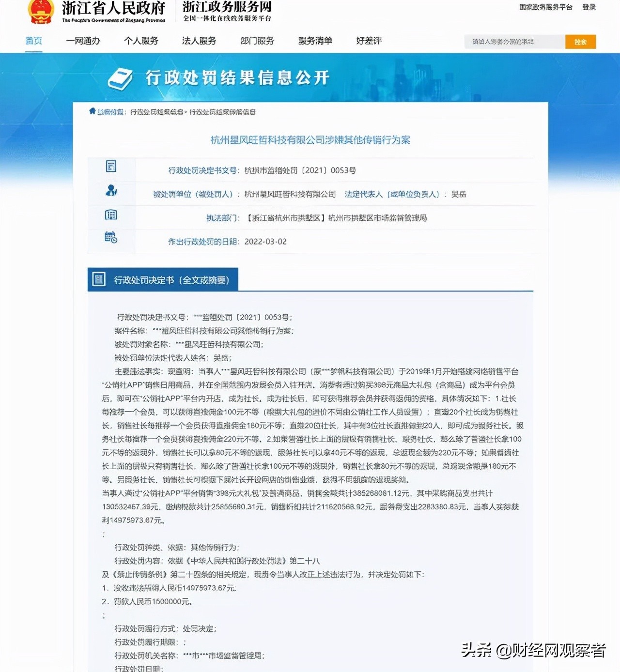This screenshot has height=672, width=620.
Task: Open 好差评 navigation item
Action: click(x=369, y=41)
